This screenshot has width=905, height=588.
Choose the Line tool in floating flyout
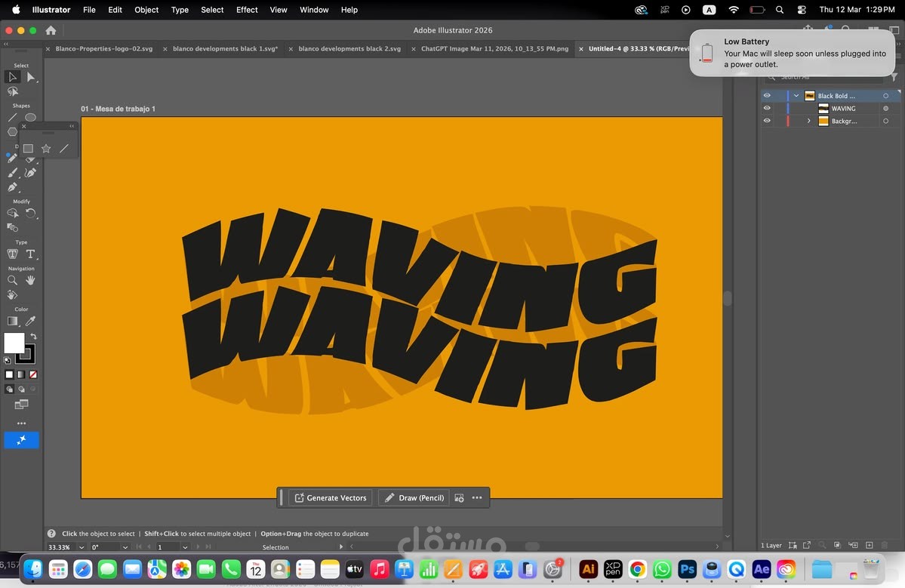point(64,148)
